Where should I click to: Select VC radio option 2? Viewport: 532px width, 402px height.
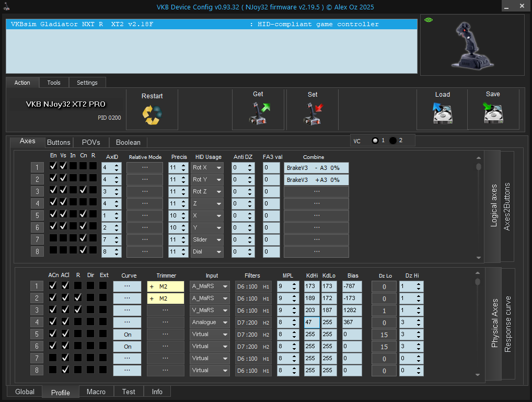(x=393, y=141)
